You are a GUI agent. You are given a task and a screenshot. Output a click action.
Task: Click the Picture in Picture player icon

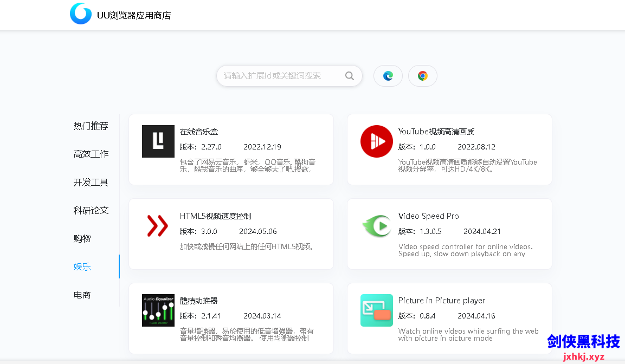click(377, 310)
